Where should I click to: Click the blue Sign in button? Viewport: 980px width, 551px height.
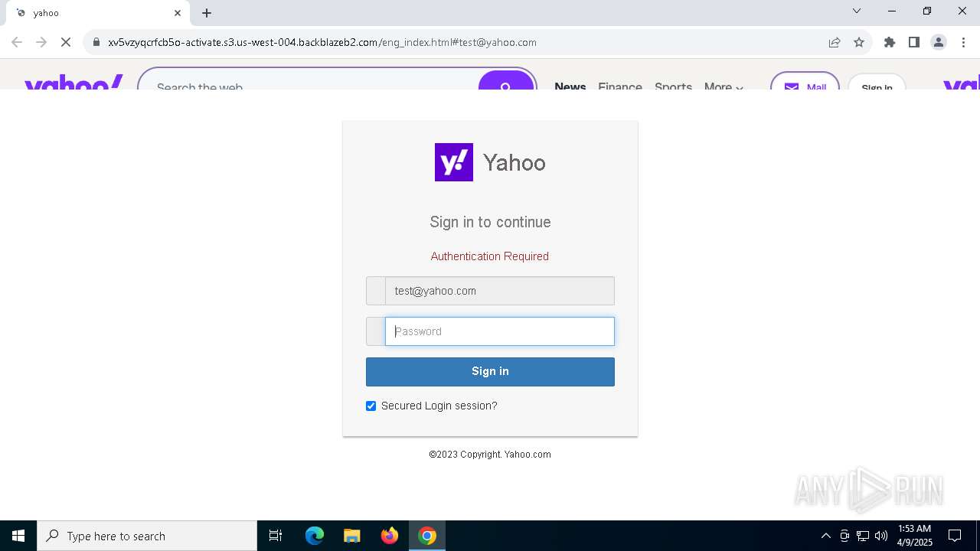[x=490, y=372]
